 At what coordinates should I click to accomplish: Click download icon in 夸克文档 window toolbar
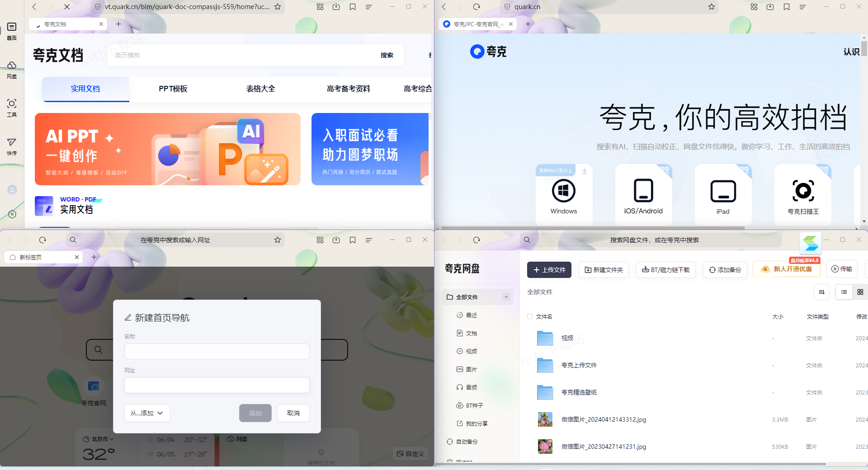(x=336, y=7)
